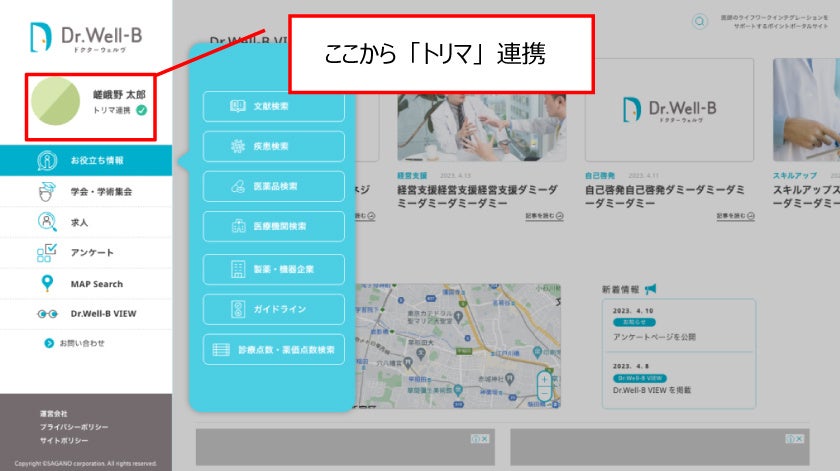Open Dr.Well-B VIEW menu item
Screen dimensions: 840x471
point(86,313)
